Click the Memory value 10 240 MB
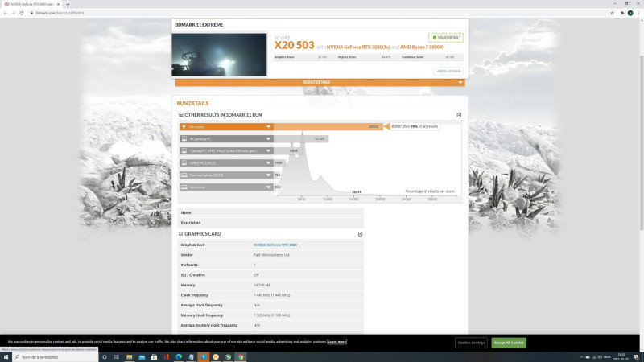The width and height of the screenshot is (644, 362). point(262,286)
